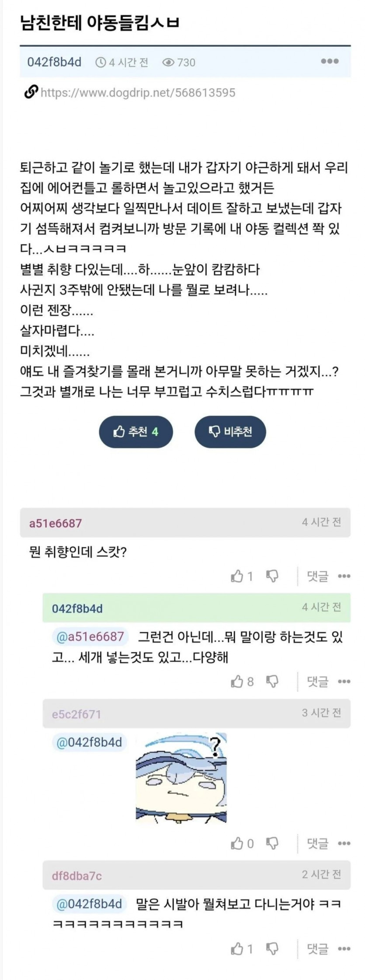Reply (댓글) to a51e6687's comment
365x980 pixels.
[x=317, y=576]
